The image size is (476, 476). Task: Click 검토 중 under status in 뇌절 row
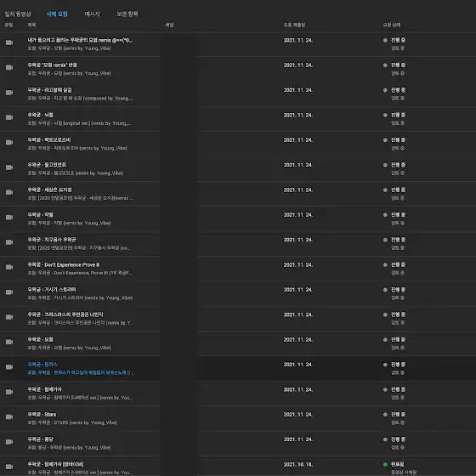[398, 123]
